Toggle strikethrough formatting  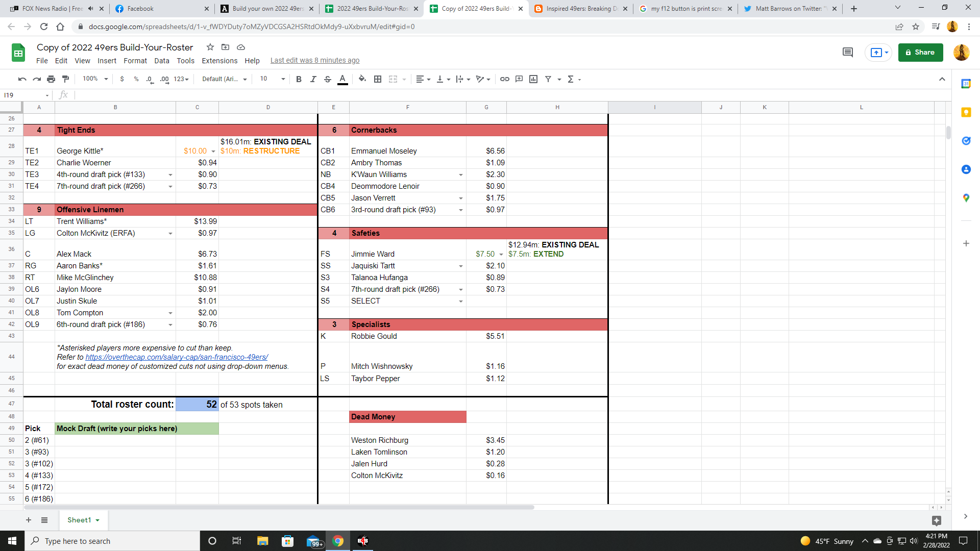click(x=328, y=79)
